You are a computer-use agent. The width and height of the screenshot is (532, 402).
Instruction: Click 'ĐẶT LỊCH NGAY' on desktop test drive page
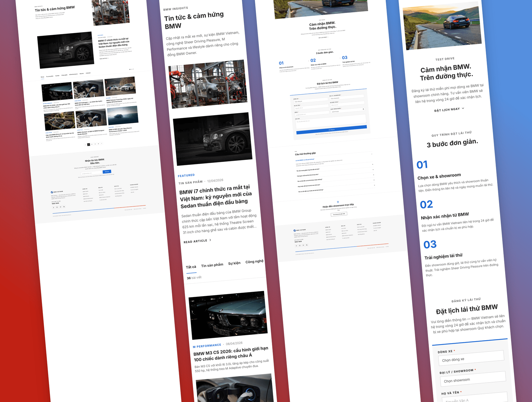tap(322, 38)
